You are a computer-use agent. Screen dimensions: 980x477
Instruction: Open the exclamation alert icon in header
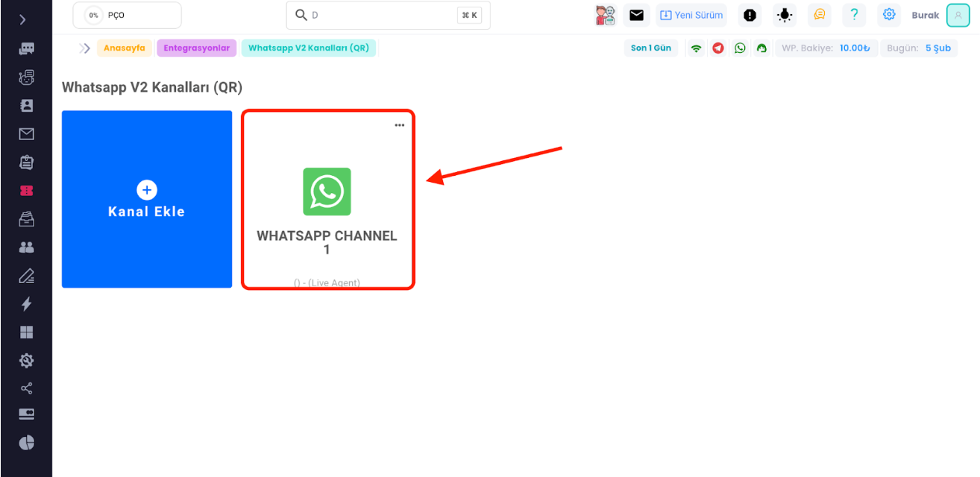[x=750, y=15]
